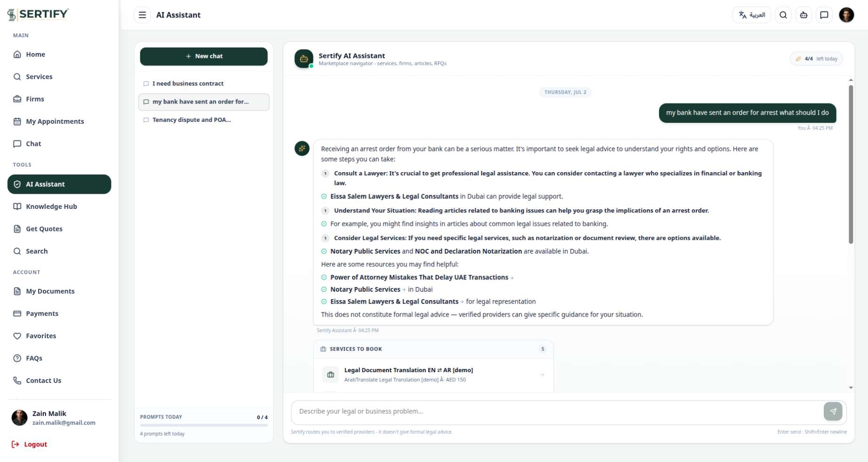Open Payments page
868x462 pixels.
pos(59,314)
